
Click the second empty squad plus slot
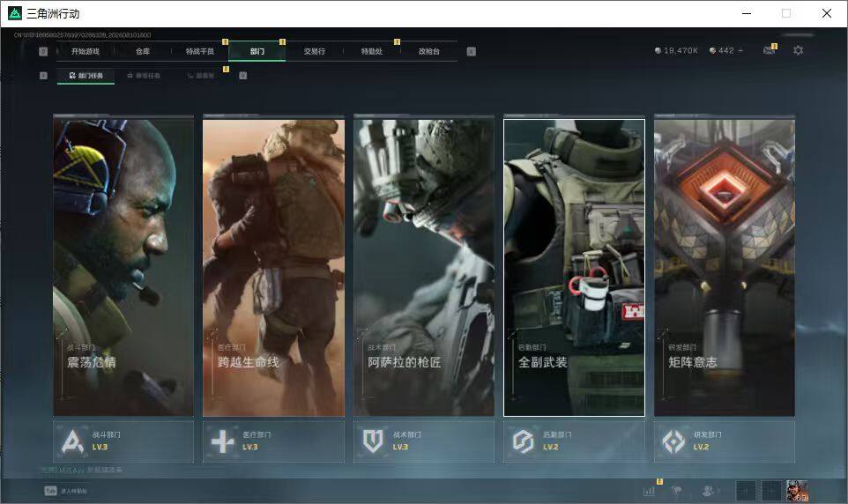tap(771, 491)
